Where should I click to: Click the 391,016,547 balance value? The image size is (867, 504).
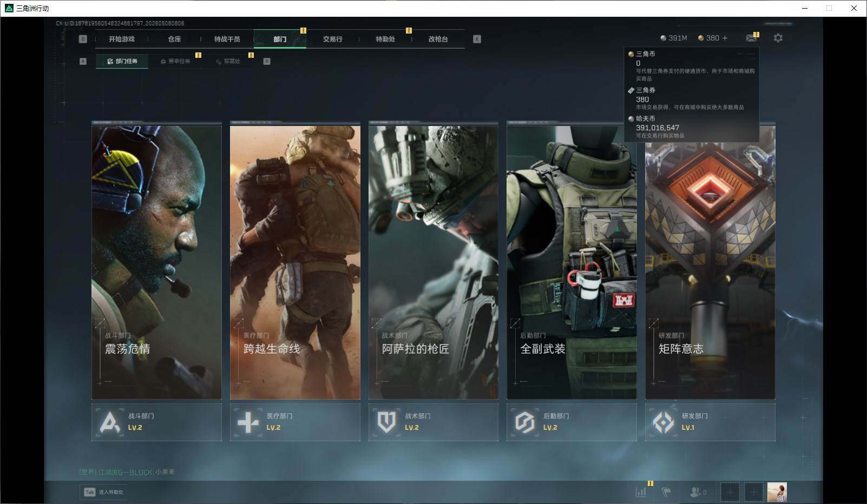(x=658, y=128)
